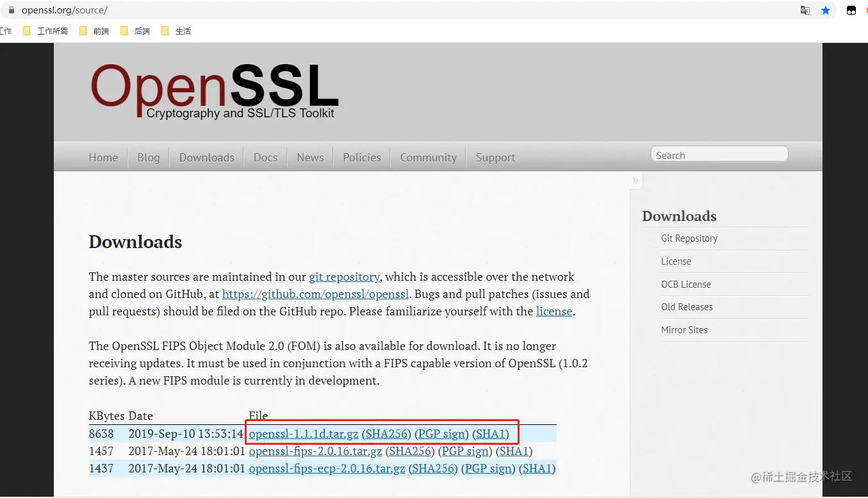Viewport: 868px width, 498px height.
Task: Open SHA1 link for openssl-1.1.1d.tar.gz
Action: (491, 434)
